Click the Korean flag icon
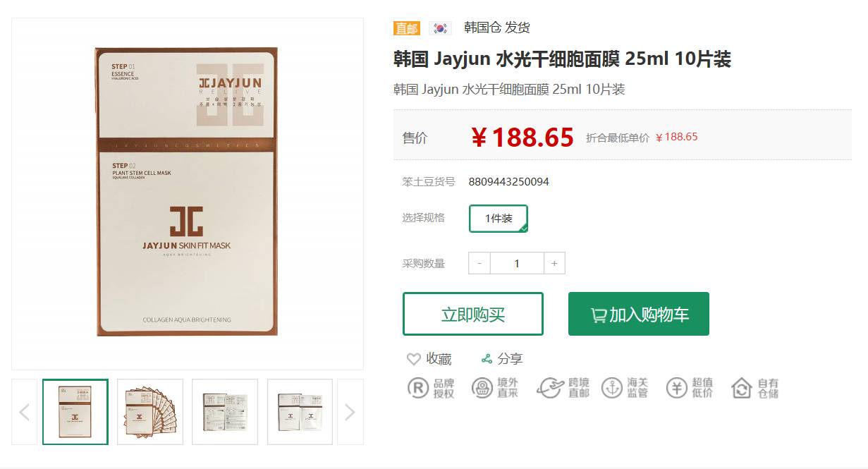The image size is (868, 469). coord(441,28)
